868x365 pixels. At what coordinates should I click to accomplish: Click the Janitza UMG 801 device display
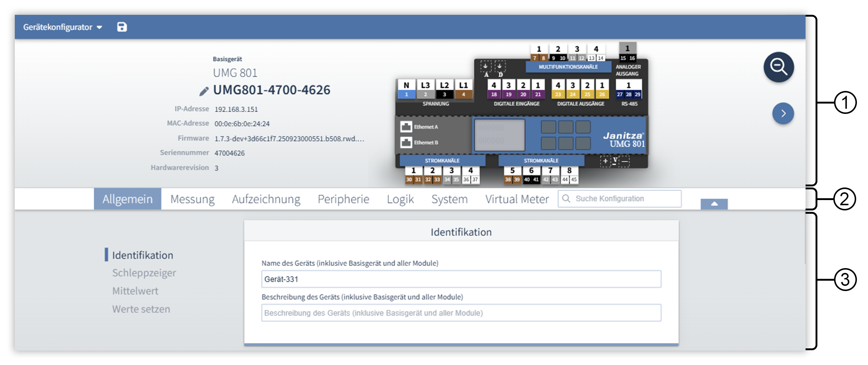click(x=499, y=135)
